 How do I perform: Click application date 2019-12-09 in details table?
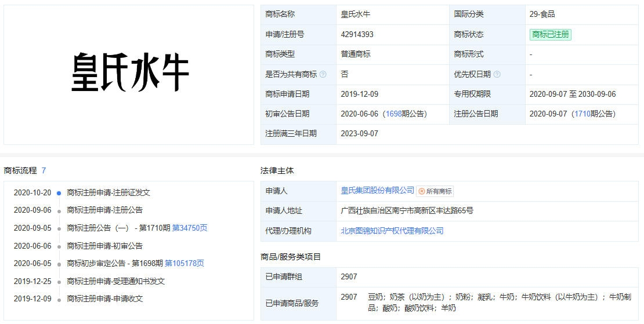click(359, 94)
